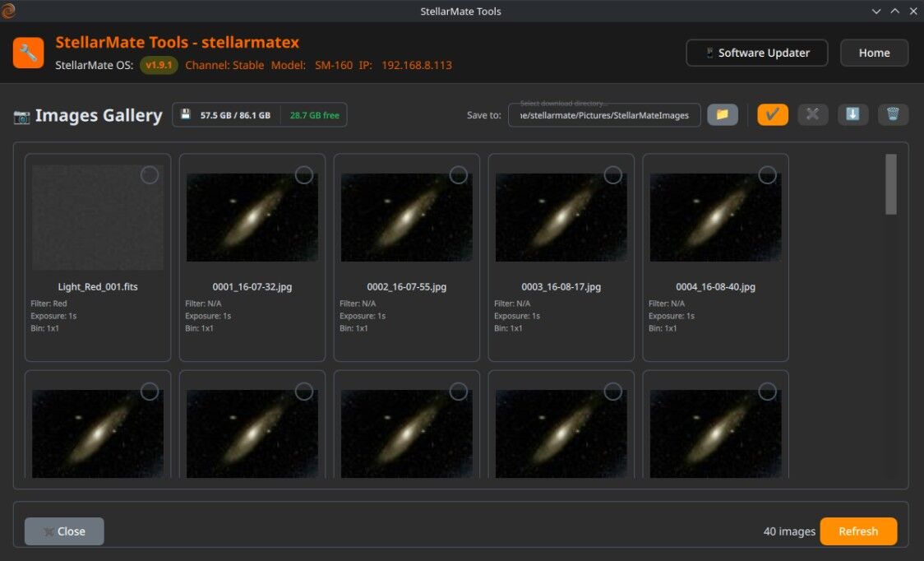Select the circle on the second-row second image
Screen dimensions: 924x561
(x=304, y=392)
